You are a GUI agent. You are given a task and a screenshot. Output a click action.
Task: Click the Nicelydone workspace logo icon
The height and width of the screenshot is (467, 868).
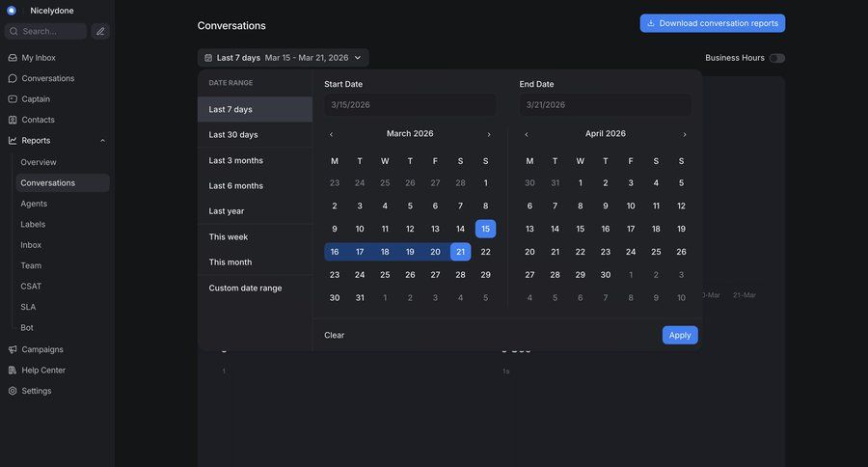11,11
